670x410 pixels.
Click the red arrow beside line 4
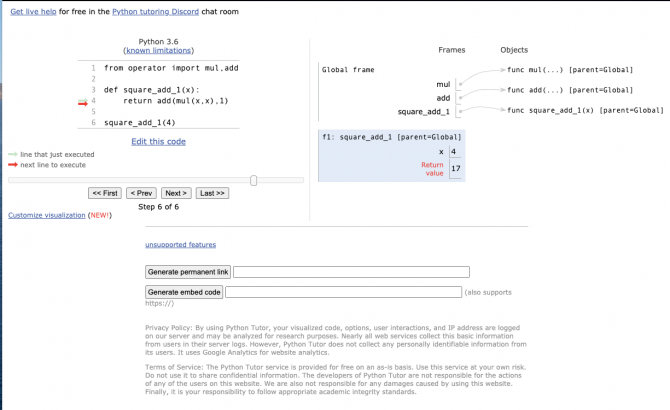(83, 101)
